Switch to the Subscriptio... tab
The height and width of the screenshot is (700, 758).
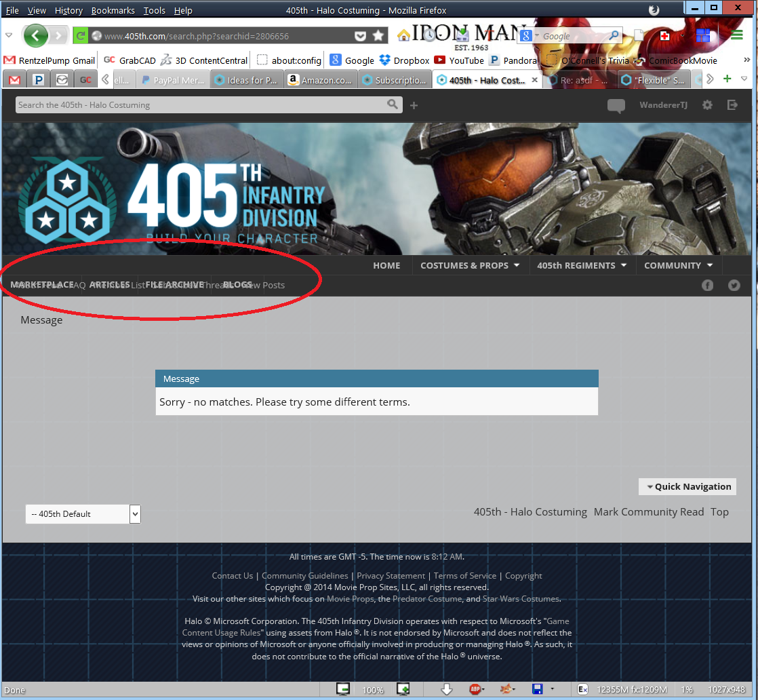(395, 80)
